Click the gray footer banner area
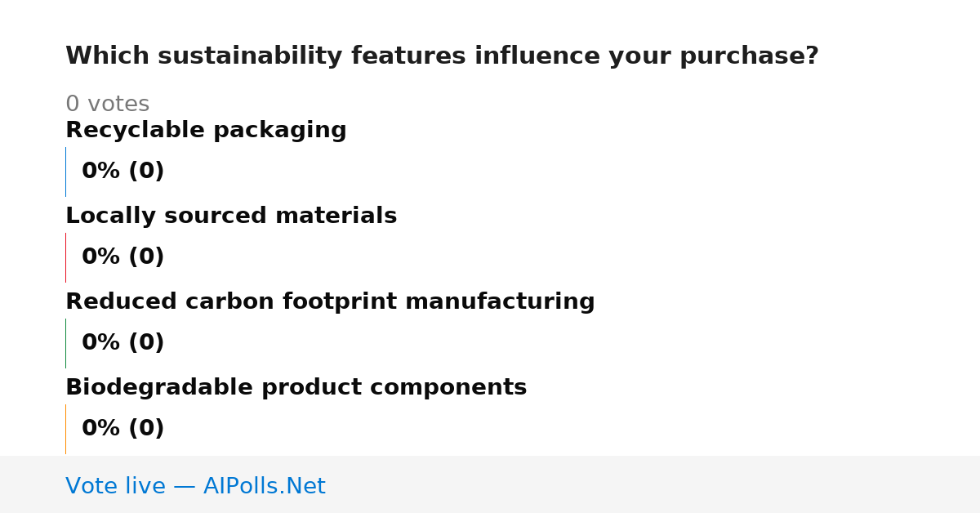 [x=490, y=484]
